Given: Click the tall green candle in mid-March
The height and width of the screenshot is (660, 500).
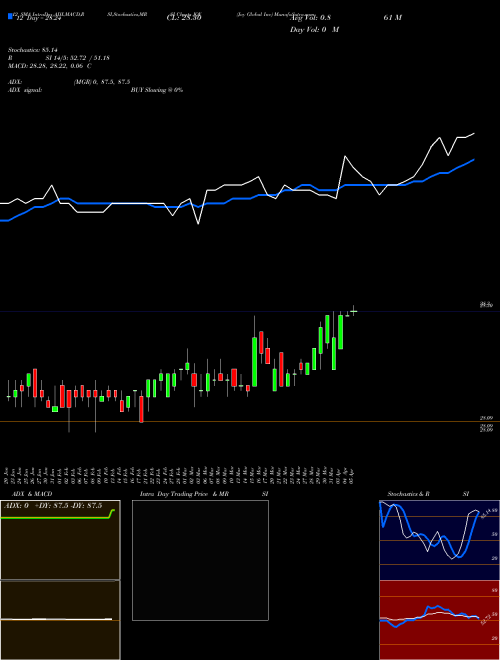Looking at the screenshot, I should 254,361.
